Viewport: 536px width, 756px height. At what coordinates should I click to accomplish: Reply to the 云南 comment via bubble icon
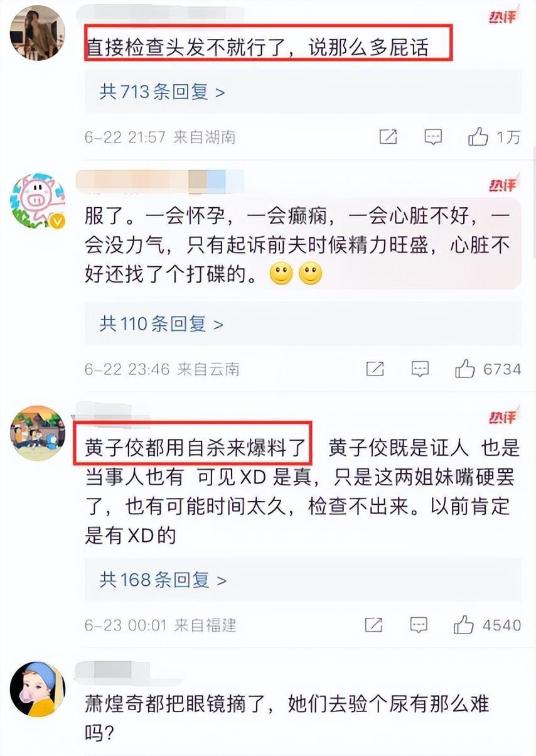point(420,369)
